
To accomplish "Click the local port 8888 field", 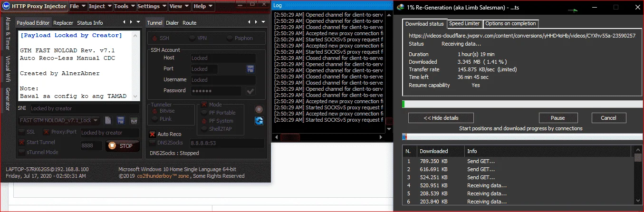I will pos(91,146).
